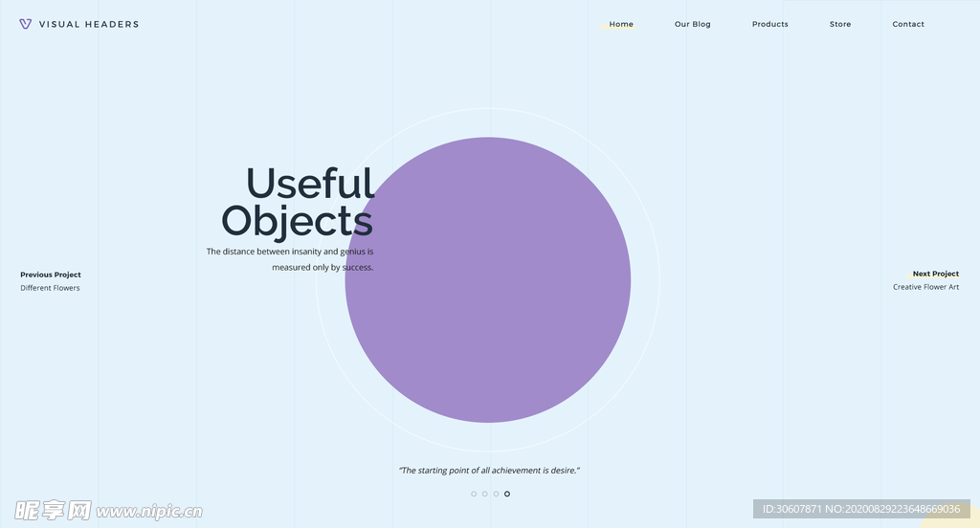Go to Next Project link
This screenshot has height=528, width=980.
[936, 274]
